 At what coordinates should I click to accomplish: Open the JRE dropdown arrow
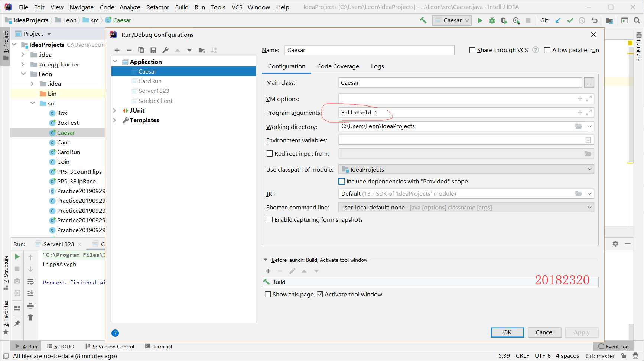(589, 193)
